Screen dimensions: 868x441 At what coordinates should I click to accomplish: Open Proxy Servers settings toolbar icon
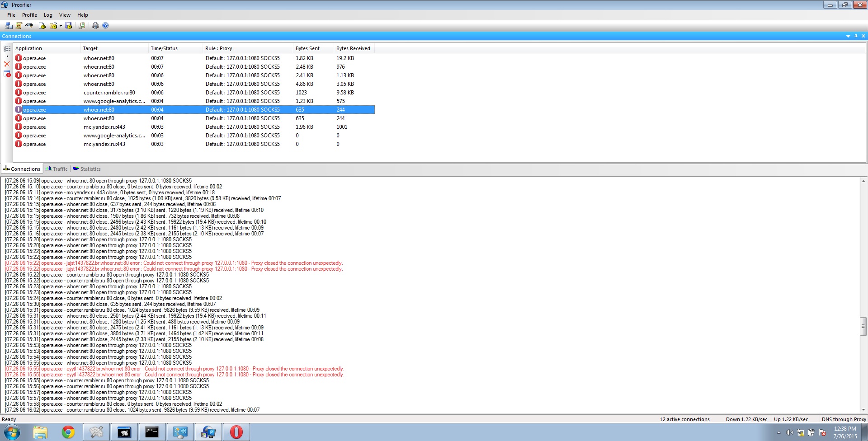[x=9, y=26]
